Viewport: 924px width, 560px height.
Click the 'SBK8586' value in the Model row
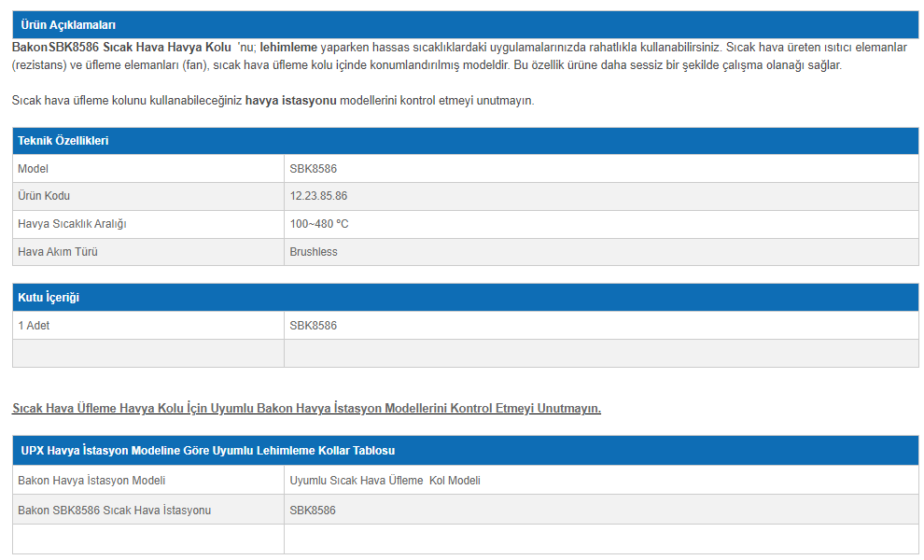[x=313, y=169]
